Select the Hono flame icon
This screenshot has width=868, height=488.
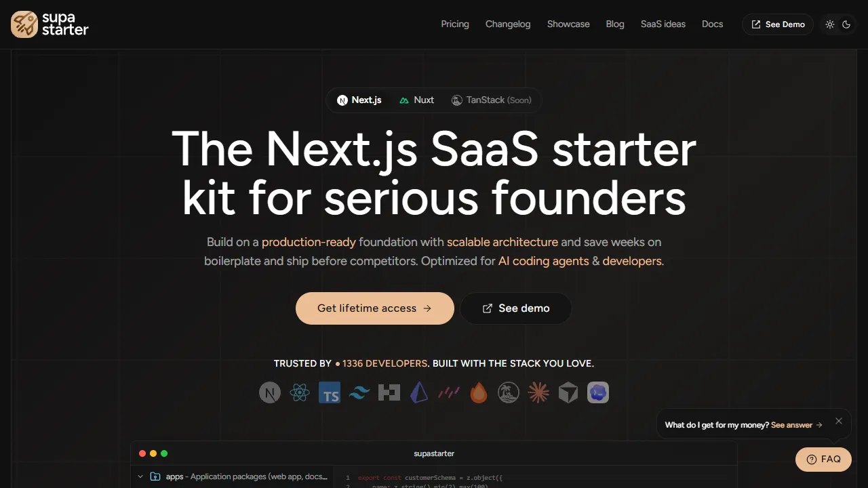pyautogui.click(x=479, y=392)
